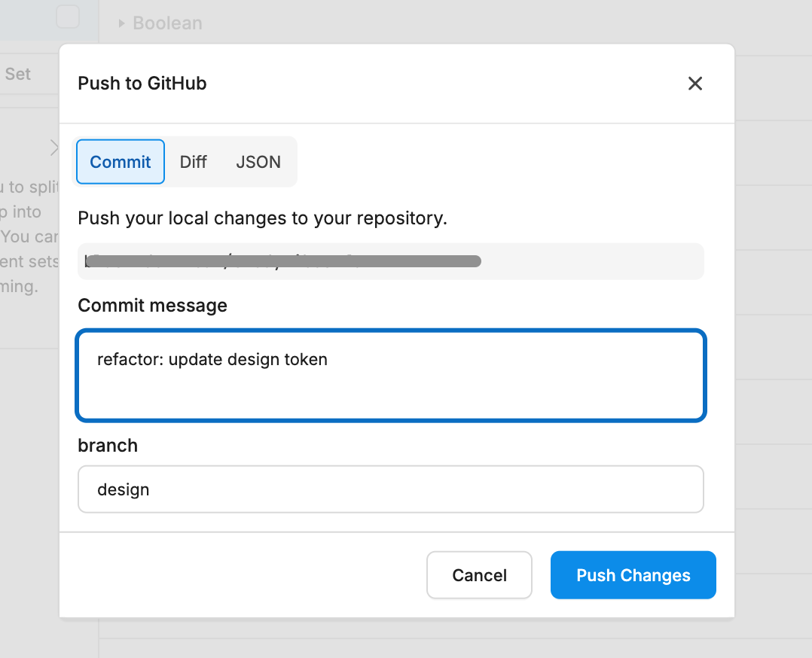Image resolution: width=812 pixels, height=658 pixels.
Task: Tick the checkbox left of Boolean
Action: (68, 17)
